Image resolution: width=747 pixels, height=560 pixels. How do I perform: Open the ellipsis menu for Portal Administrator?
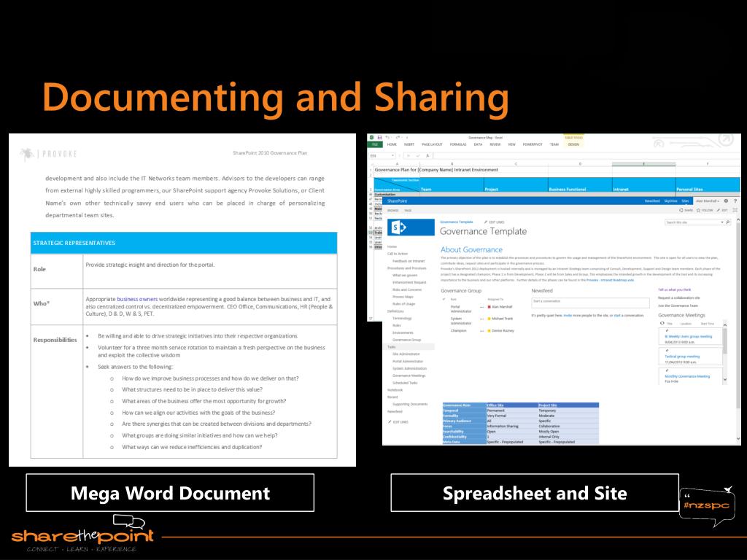(481, 307)
